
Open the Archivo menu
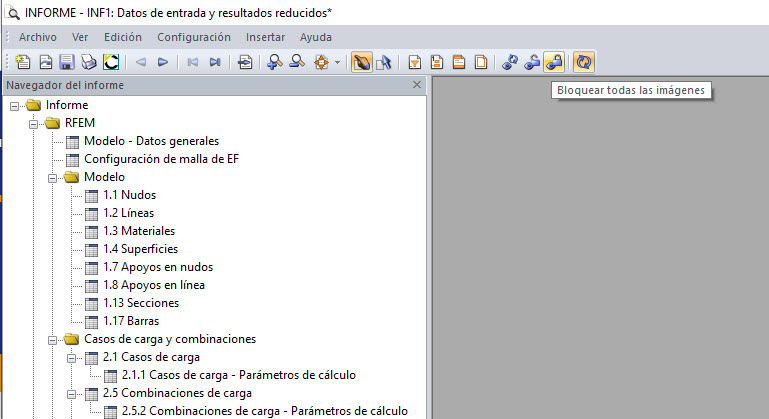tap(38, 37)
